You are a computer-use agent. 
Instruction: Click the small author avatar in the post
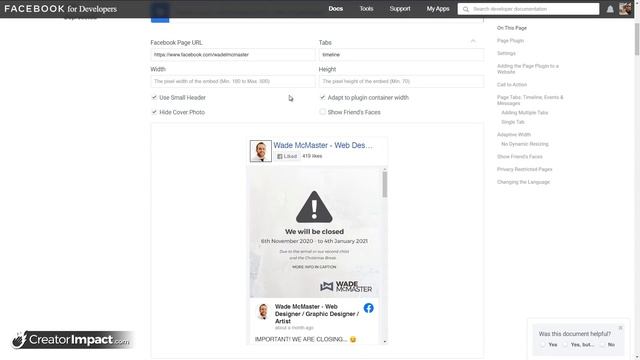[x=263, y=311]
